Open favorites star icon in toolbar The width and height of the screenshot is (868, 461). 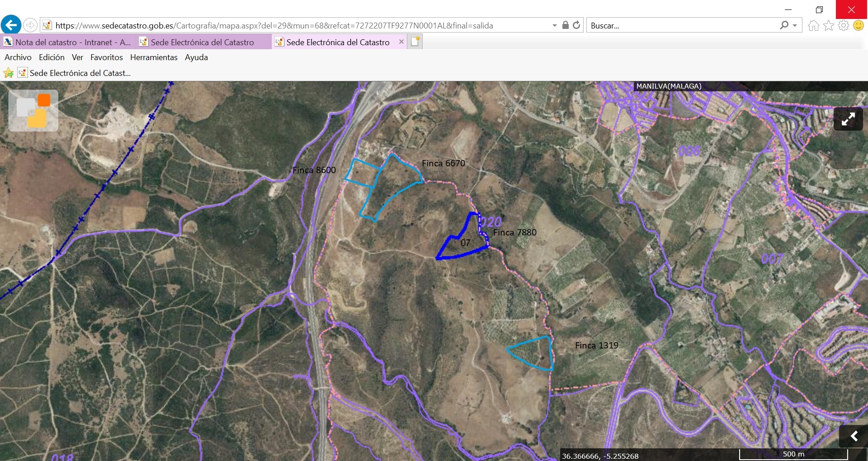(x=828, y=26)
